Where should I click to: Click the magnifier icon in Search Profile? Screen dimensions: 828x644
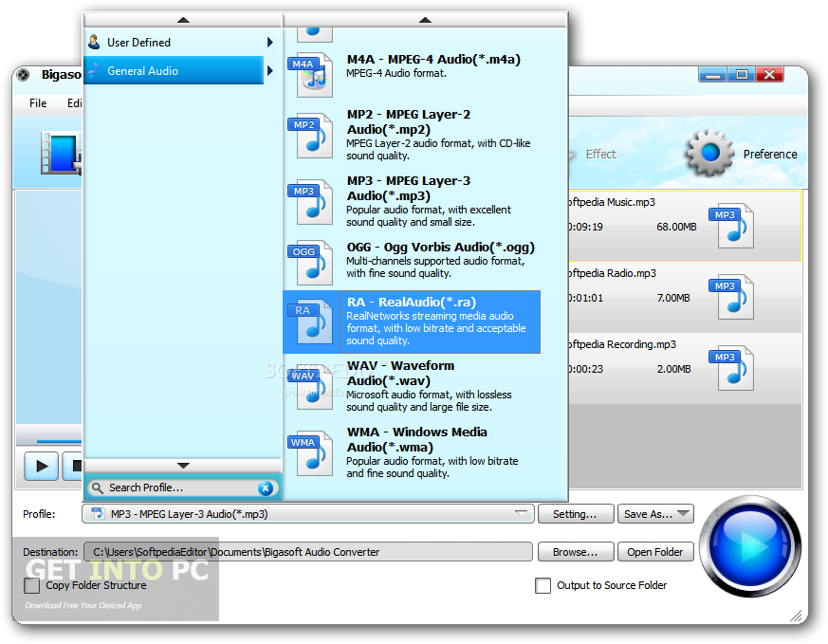pyautogui.click(x=97, y=488)
